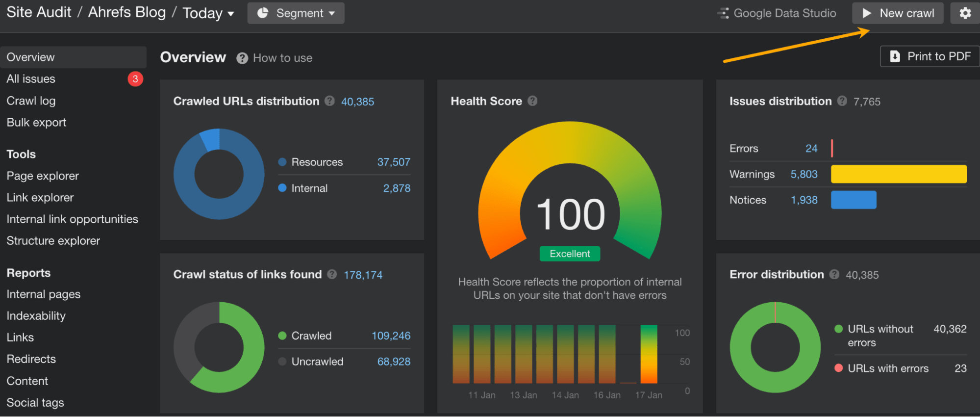This screenshot has width=980, height=417.
Task: Open the Segment dropdown
Action: point(296,13)
